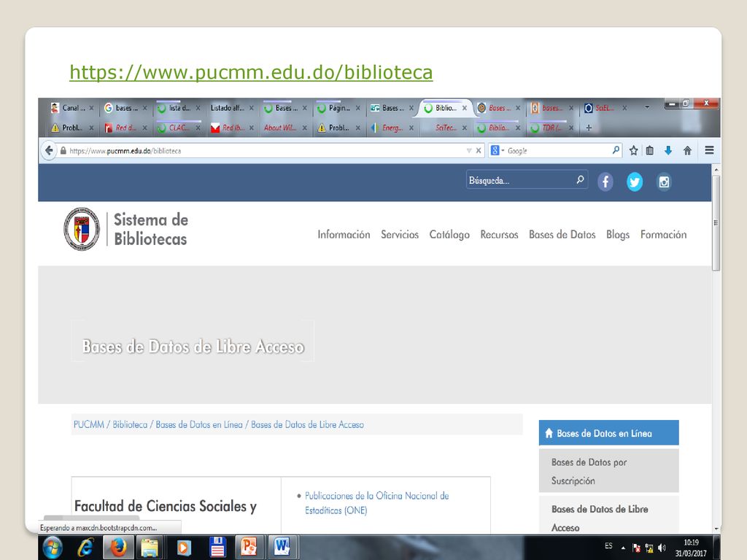Bookmark this page with the star icon
747x560 pixels.
pyautogui.click(x=633, y=150)
